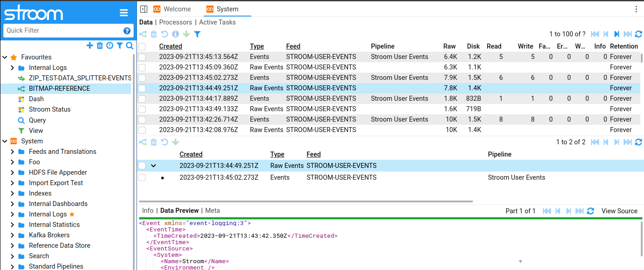
Task: Click the plus icon to add a new explorer item
Action: click(x=90, y=45)
